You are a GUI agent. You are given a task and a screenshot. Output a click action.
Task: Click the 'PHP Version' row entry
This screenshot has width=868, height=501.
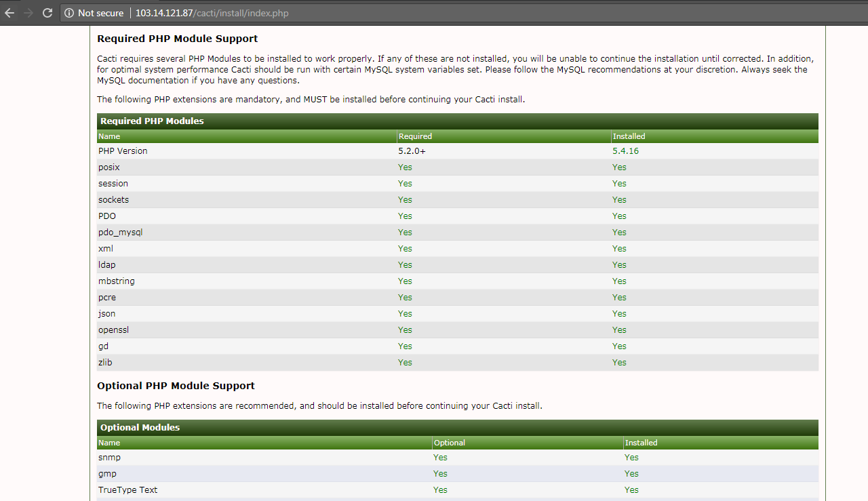pyautogui.click(x=122, y=151)
